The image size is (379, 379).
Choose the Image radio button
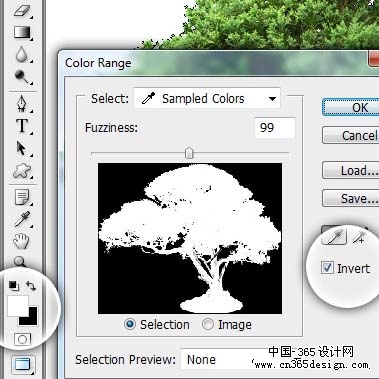click(208, 324)
